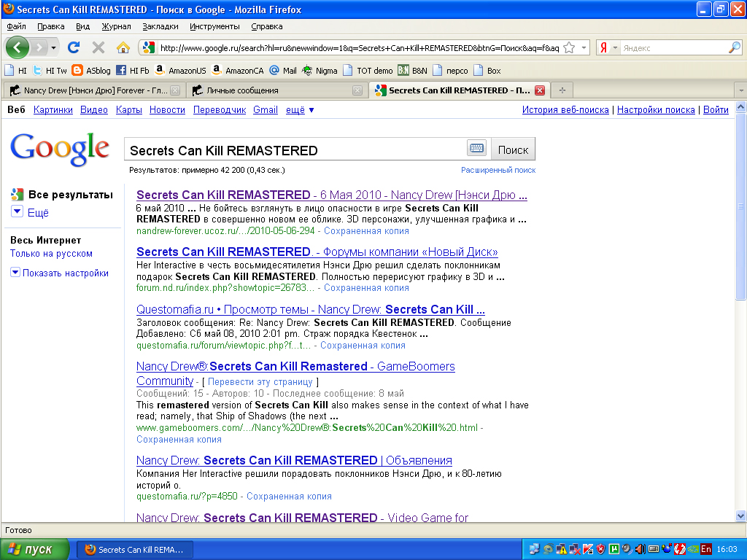Reload the current page
The image size is (747, 560).
74,47
